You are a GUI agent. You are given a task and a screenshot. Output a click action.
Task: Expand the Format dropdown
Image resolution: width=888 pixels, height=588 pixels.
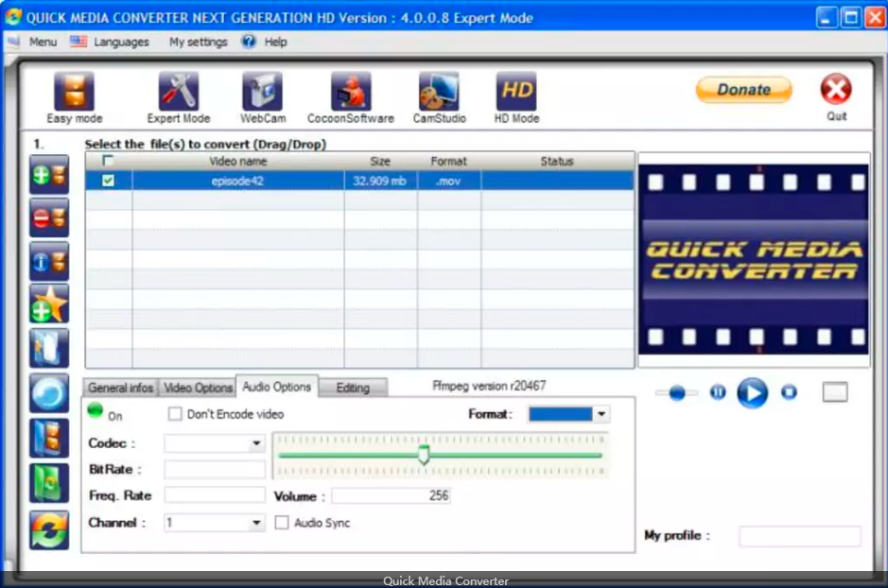[x=601, y=415]
